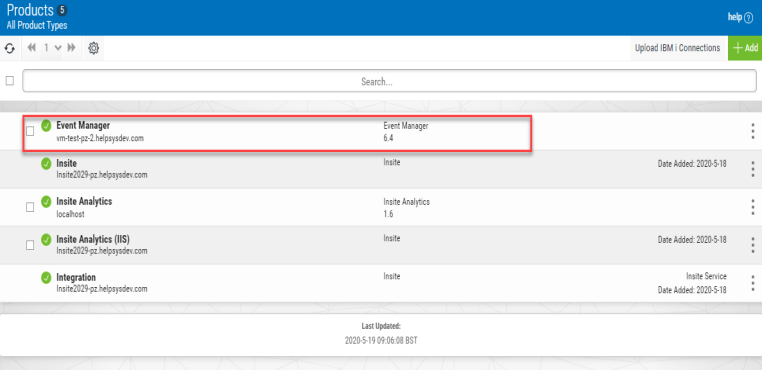Click the Products count badge 5
Screen dimensions: 762x370
pyautogui.click(x=62, y=10)
